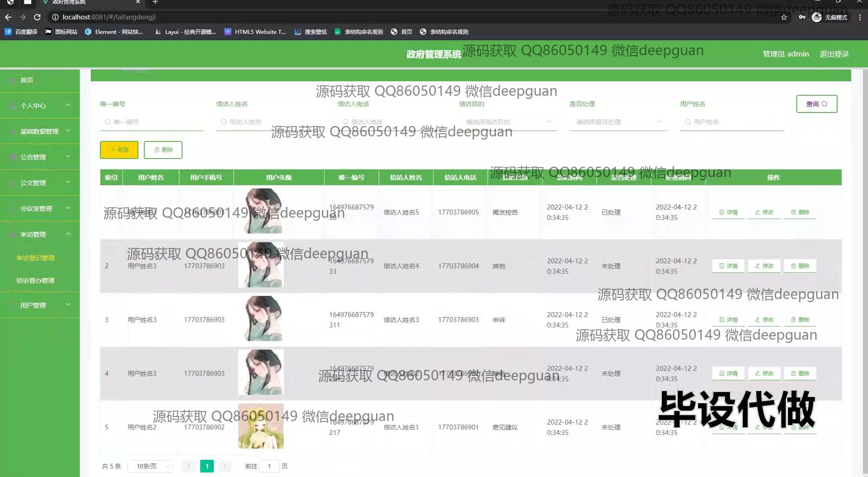Collapse the 来访管理 sidebar menu

(x=40, y=234)
